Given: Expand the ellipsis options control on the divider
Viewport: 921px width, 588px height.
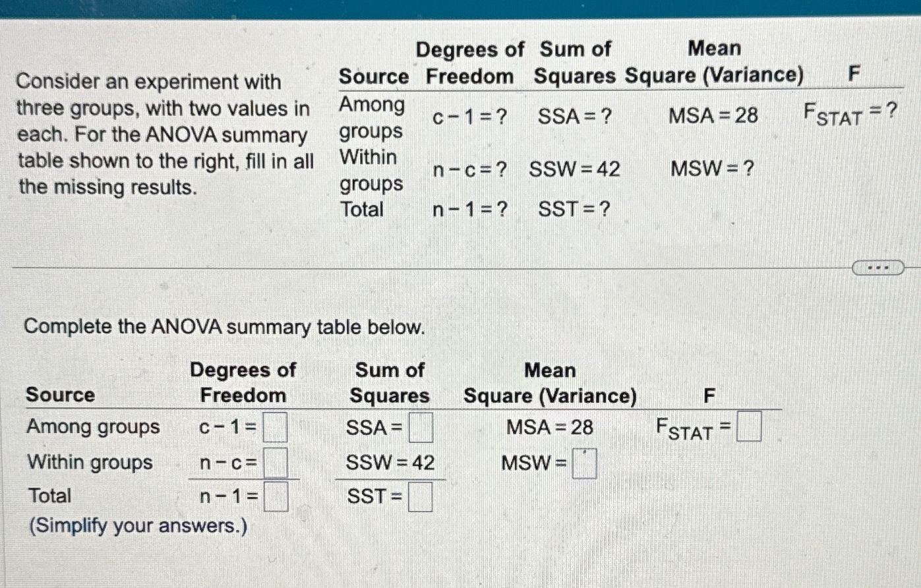Looking at the screenshot, I should coord(878,266).
